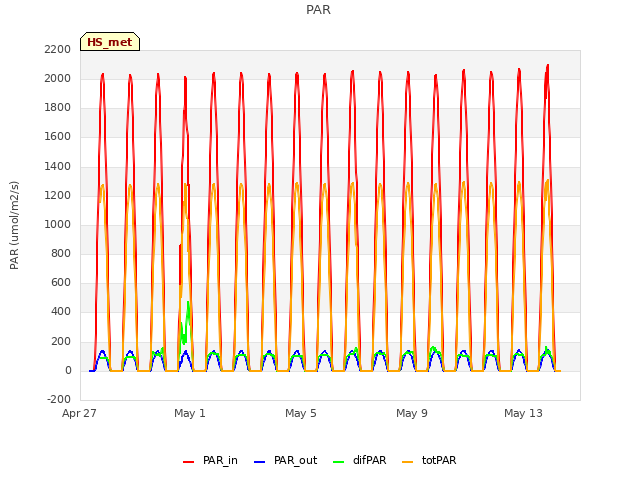Click the 1800 y-axis tick label
Screen dimensions: 640x480
pyautogui.click(x=58, y=107)
